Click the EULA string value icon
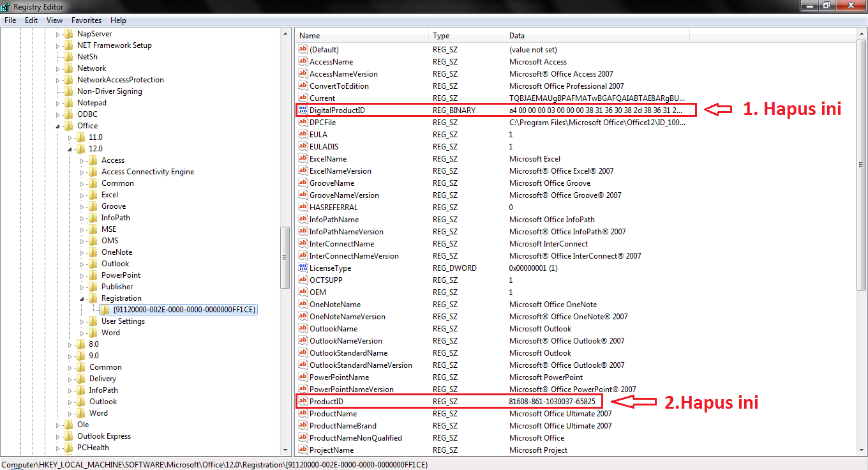 point(303,135)
